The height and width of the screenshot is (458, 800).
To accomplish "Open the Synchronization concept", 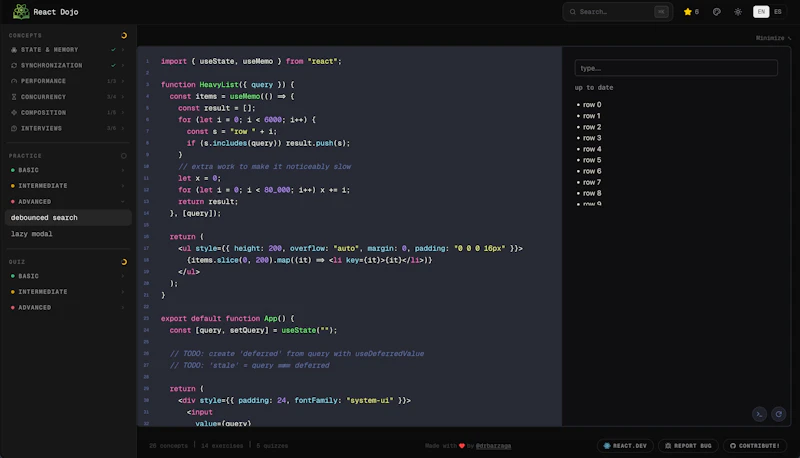I will point(67,65).
